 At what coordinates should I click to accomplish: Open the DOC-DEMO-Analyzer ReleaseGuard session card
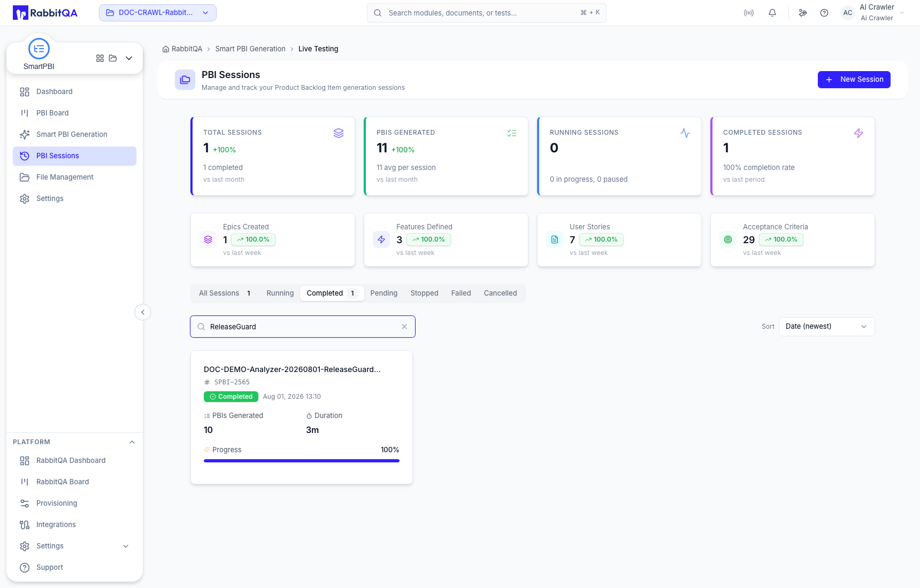pos(302,417)
